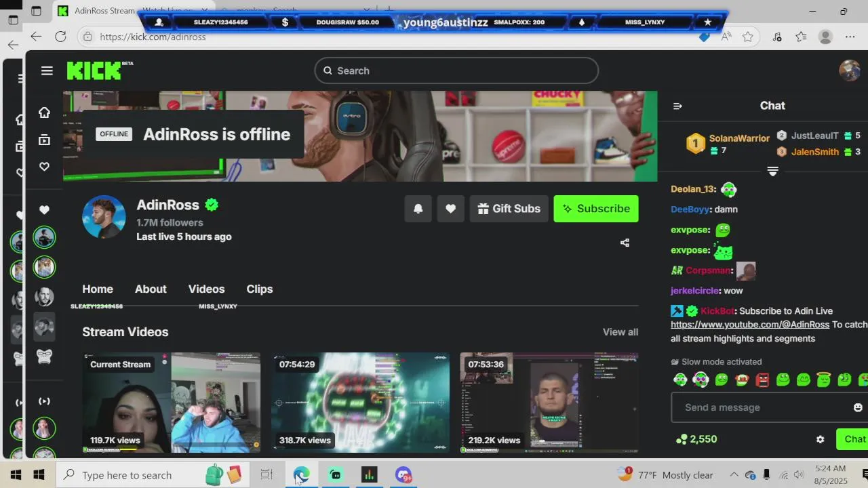Open the 07:53:36 stream video
This screenshot has height=488, width=868.
tap(549, 403)
